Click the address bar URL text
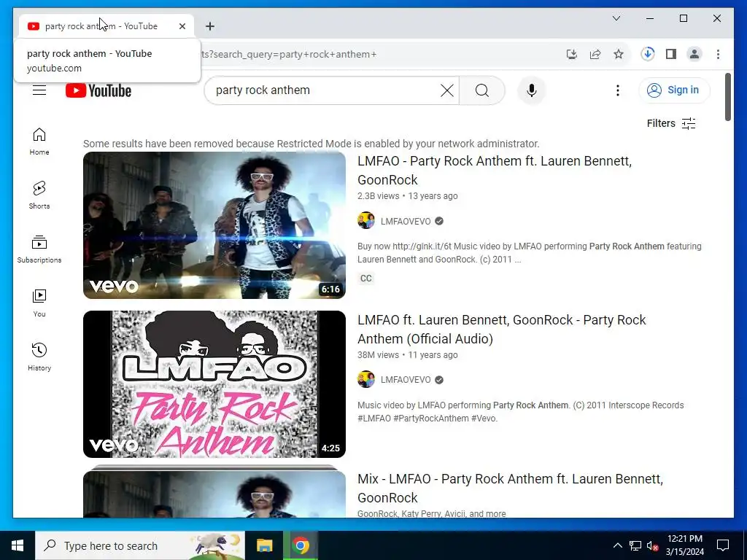The image size is (747, 560). tap(289, 54)
